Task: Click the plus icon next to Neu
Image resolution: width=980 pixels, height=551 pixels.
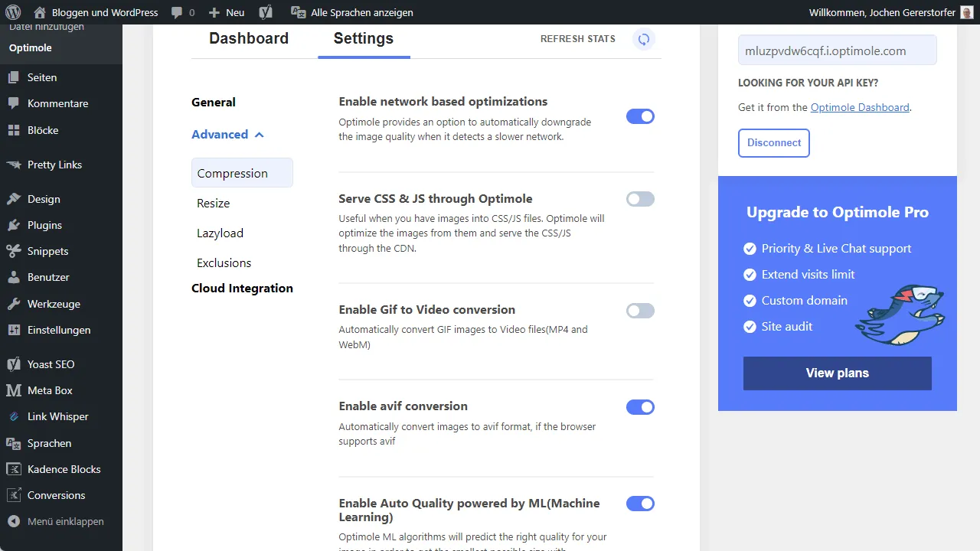Action: [214, 13]
